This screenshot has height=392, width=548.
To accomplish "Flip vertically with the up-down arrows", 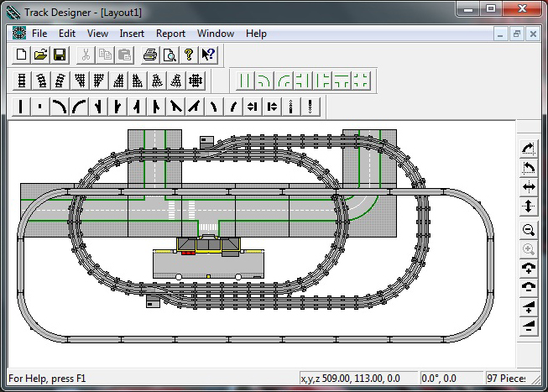I will [x=529, y=206].
